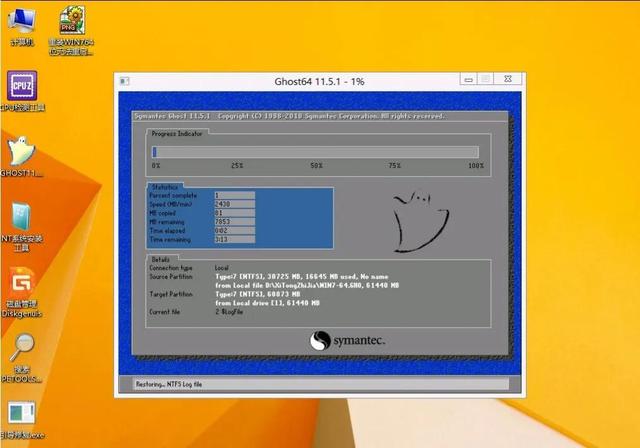
Task: Click the MB remaining value 7853
Action: (x=235, y=222)
